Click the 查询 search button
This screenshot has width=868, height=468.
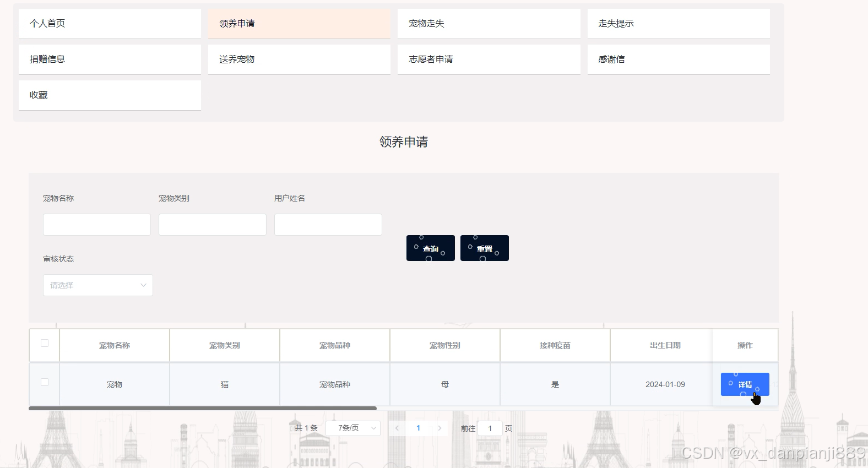pyautogui.click(x=431, y=248)
